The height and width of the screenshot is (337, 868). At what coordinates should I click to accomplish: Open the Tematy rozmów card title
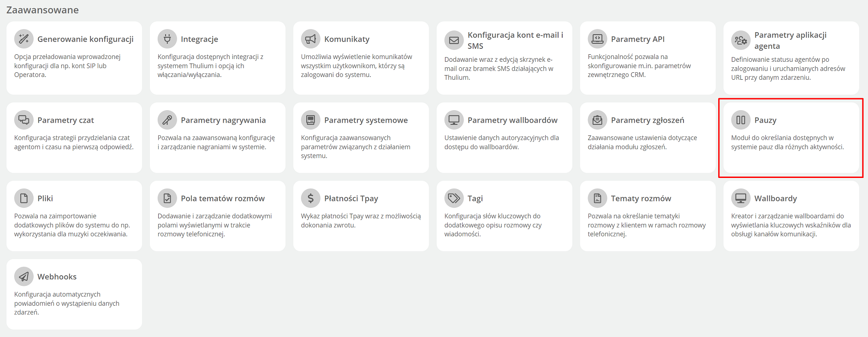[641, 199]
